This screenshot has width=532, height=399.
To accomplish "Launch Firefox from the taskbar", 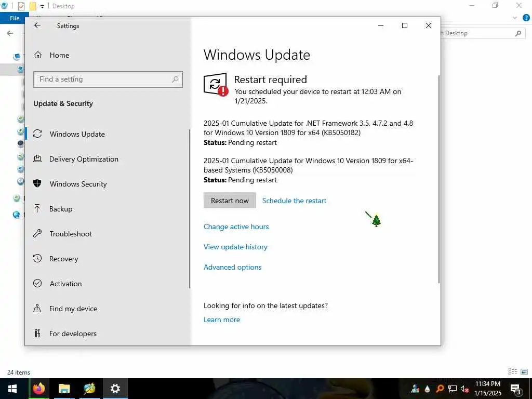I will pos(38,389).
